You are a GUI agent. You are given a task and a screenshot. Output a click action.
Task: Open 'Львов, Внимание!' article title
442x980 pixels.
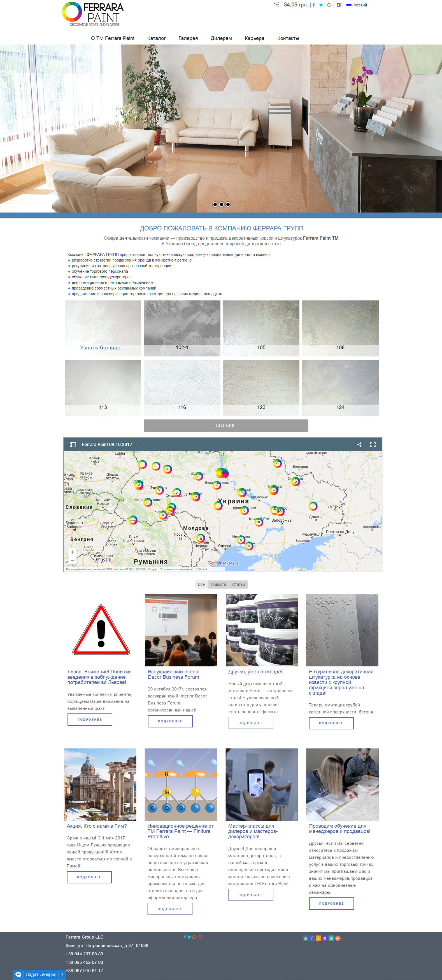coord(99,677)
